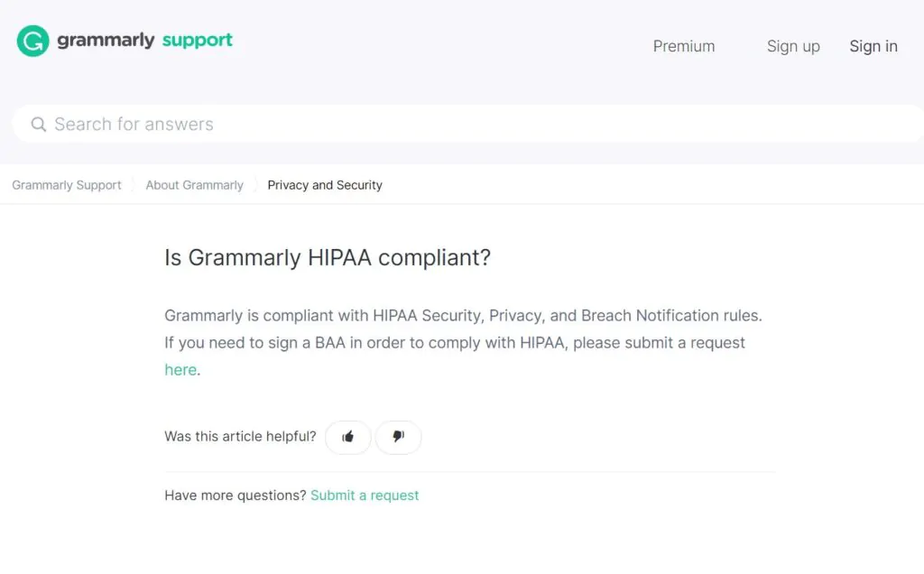Open the Premium page
Image resolution: width=924 pixels, height=574 pixels.
[x=683, y=46]
